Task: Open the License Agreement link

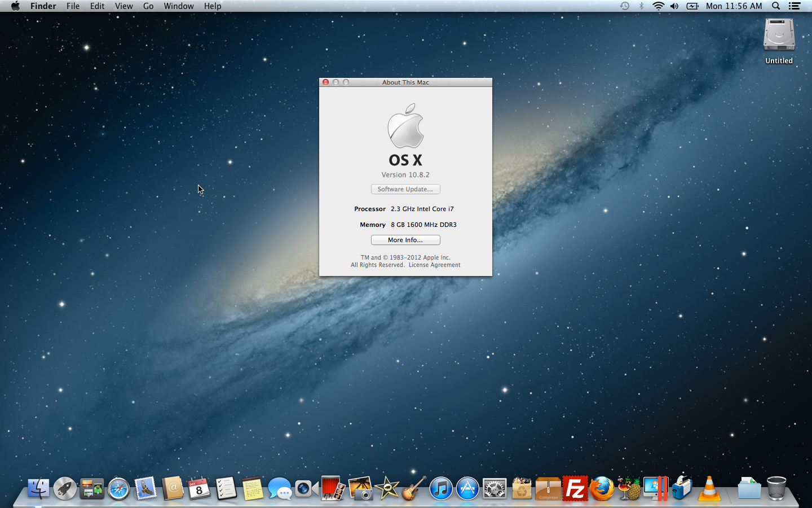Action: pyautogui.click(x=434, y=265)
